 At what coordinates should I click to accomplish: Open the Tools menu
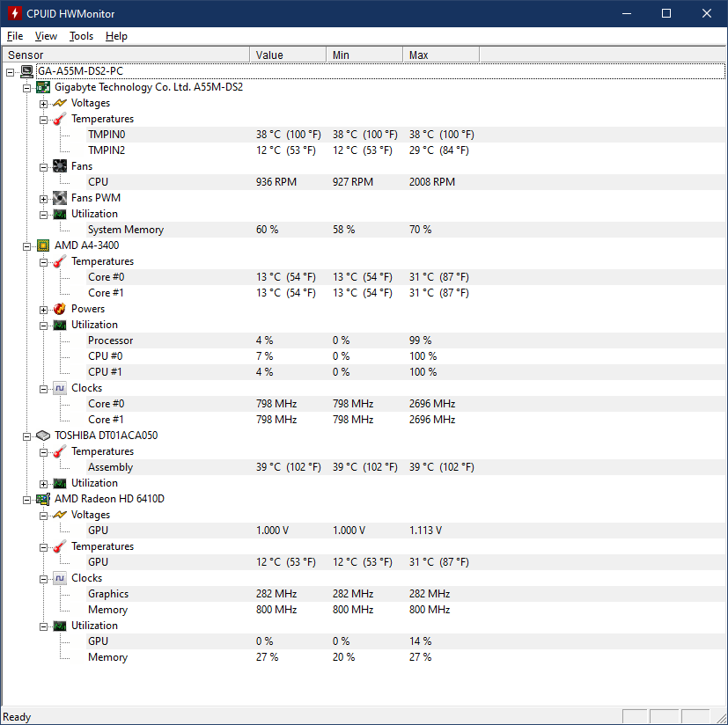pos(81,36)
